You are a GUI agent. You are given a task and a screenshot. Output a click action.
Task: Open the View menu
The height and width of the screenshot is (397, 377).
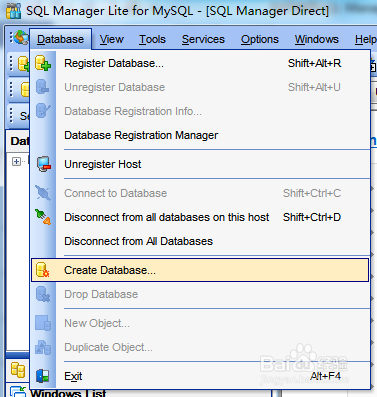[112, 39]
